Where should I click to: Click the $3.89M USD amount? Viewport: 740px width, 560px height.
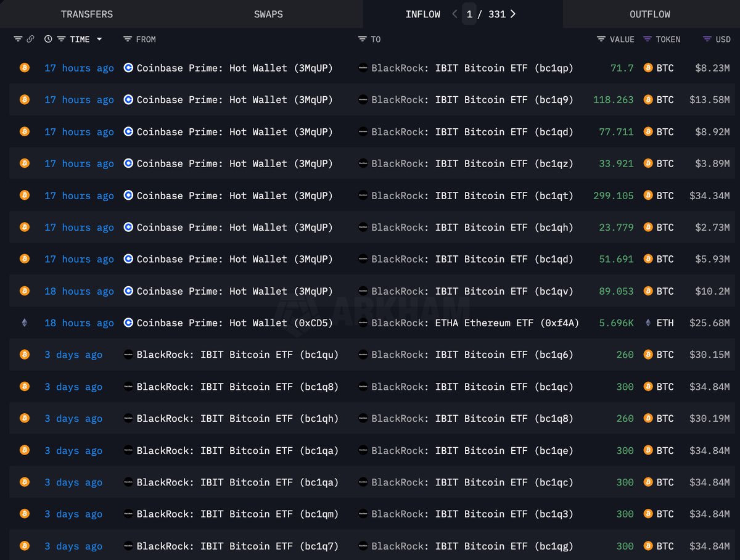point(713,163)
